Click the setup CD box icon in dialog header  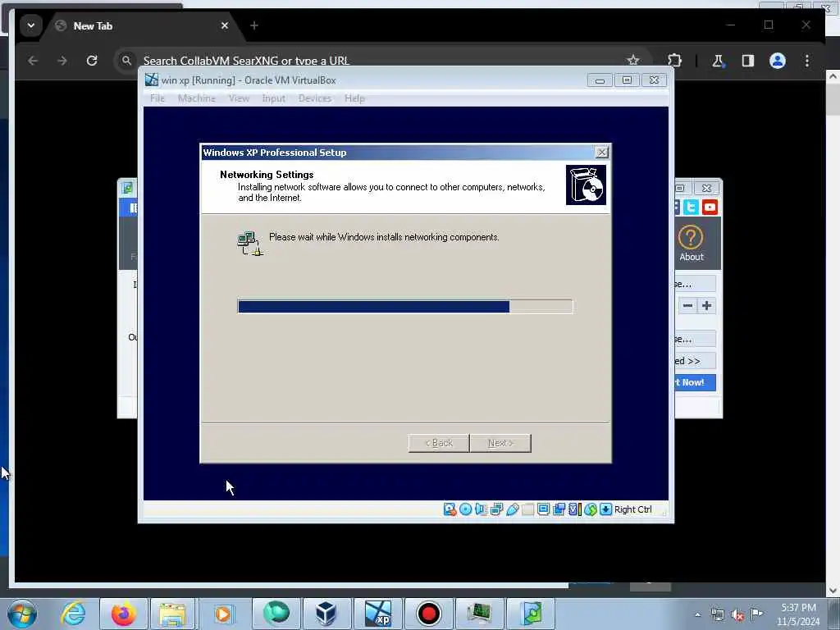(x=586, y=185)
